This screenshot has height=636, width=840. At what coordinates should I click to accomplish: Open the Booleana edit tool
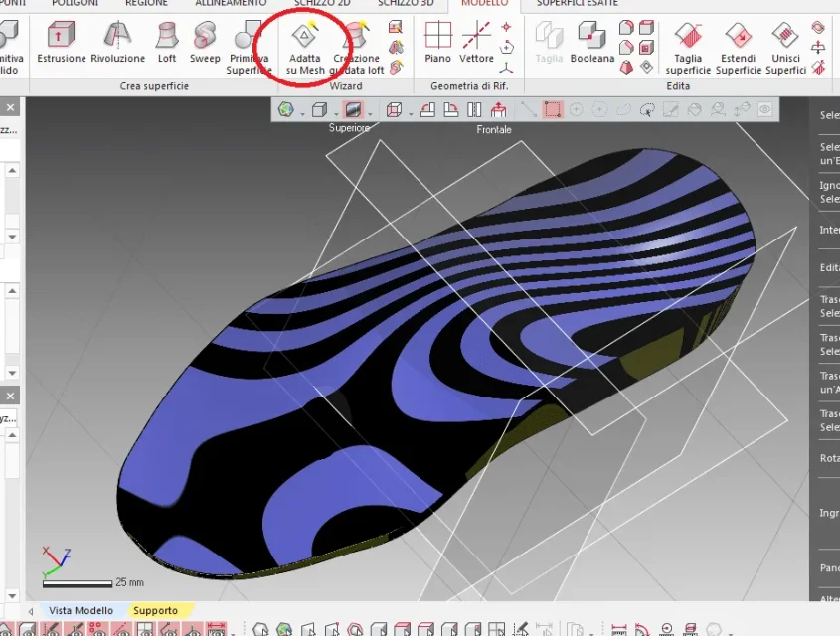592,46
